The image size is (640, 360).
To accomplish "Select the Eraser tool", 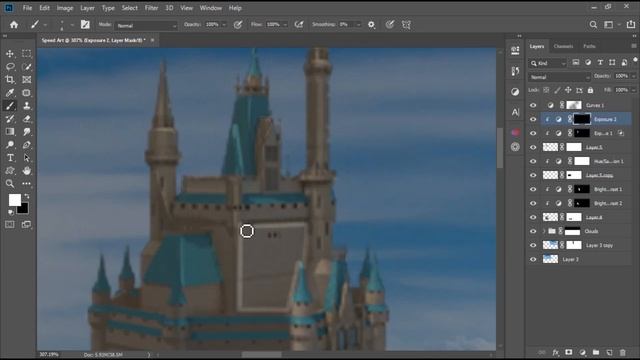I will (x=27, y=119).
